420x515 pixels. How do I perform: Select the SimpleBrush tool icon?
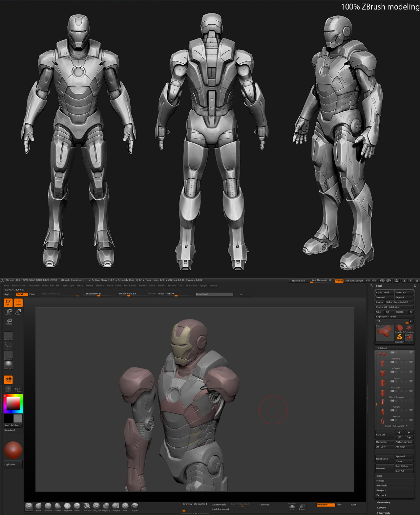pyautogui.click(x=399, y=338)
